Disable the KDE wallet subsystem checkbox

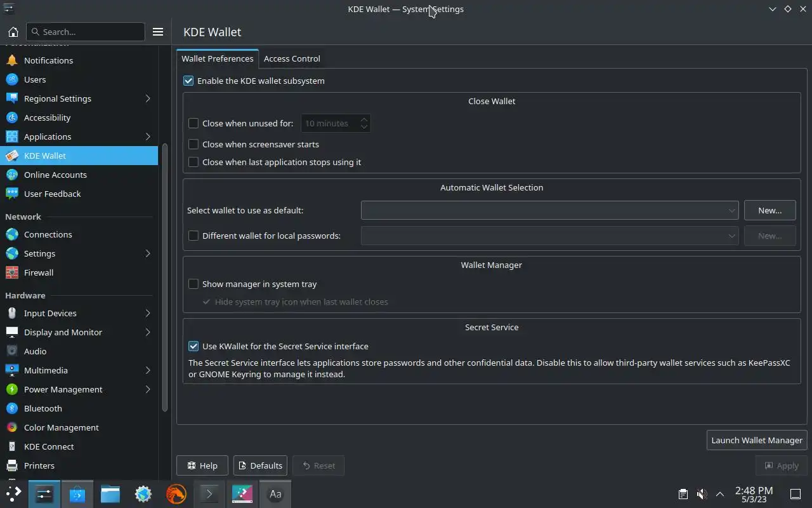(x=188, y=81)
